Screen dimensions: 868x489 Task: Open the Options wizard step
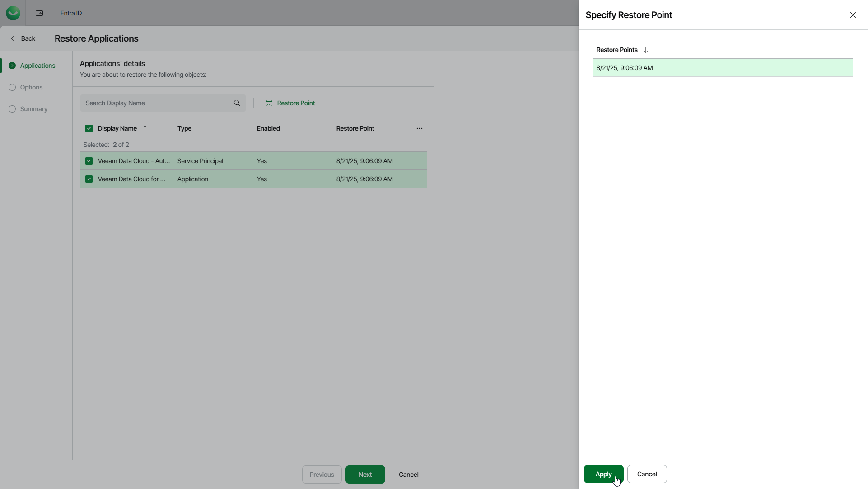[31, 87]
